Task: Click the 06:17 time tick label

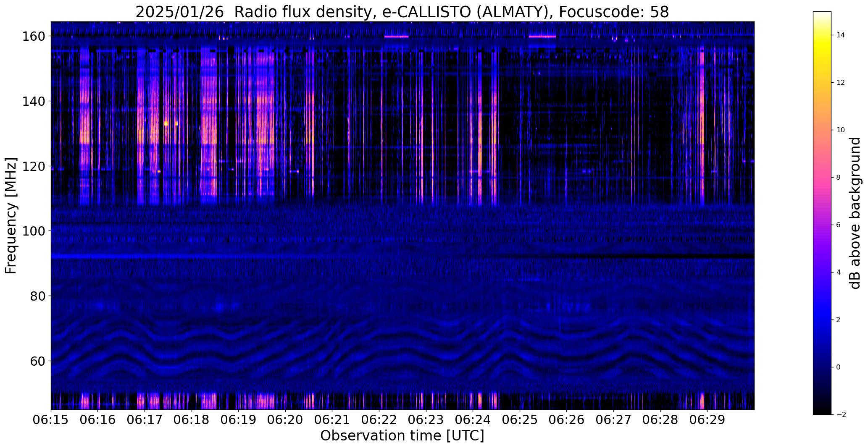Action: pyautogui.click(x=145, y=420)
